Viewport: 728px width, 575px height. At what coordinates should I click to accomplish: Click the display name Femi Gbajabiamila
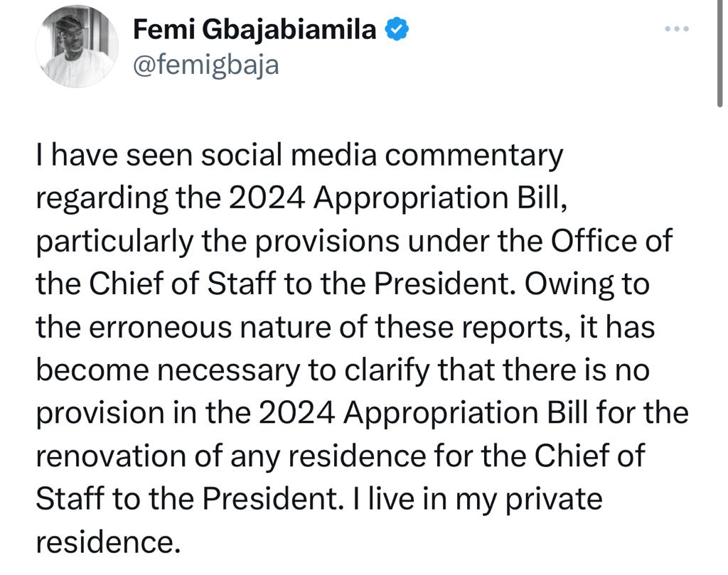click(255, 30)
